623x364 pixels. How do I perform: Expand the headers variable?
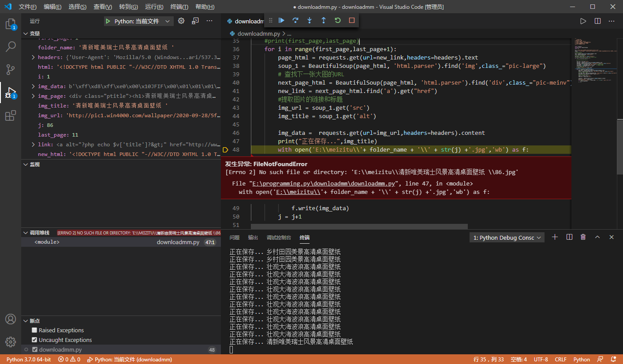pos(34,57)
